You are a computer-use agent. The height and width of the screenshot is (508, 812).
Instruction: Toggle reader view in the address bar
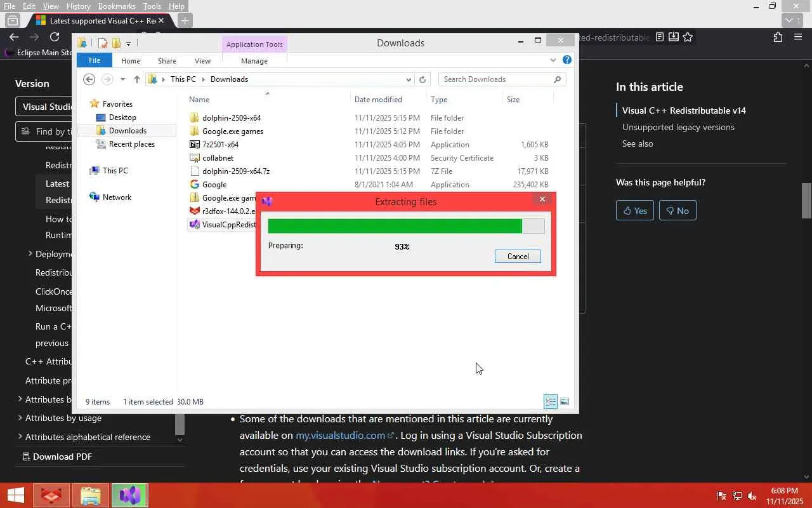[x=660, y=37]
